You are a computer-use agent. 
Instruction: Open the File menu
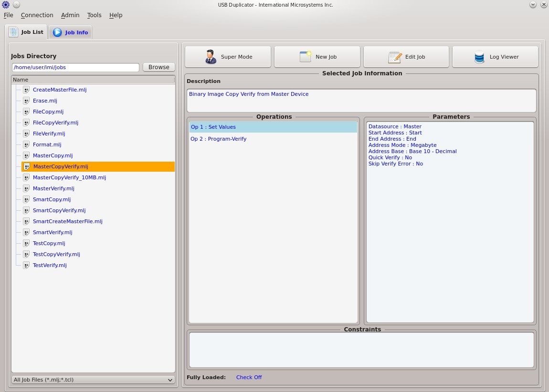[x=9, y=15]
